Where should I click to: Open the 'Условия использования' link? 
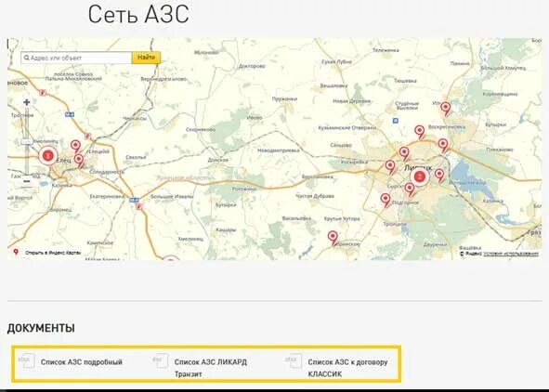pos(511,254)
